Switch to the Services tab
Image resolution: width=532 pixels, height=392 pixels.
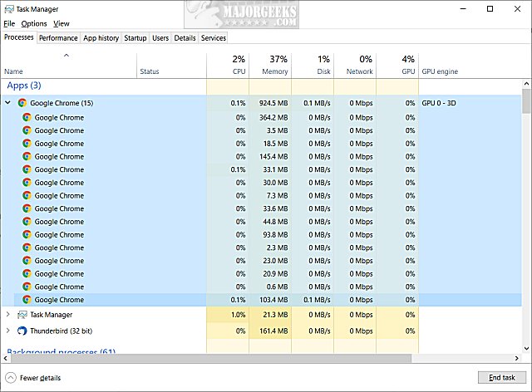click(214, 38)
